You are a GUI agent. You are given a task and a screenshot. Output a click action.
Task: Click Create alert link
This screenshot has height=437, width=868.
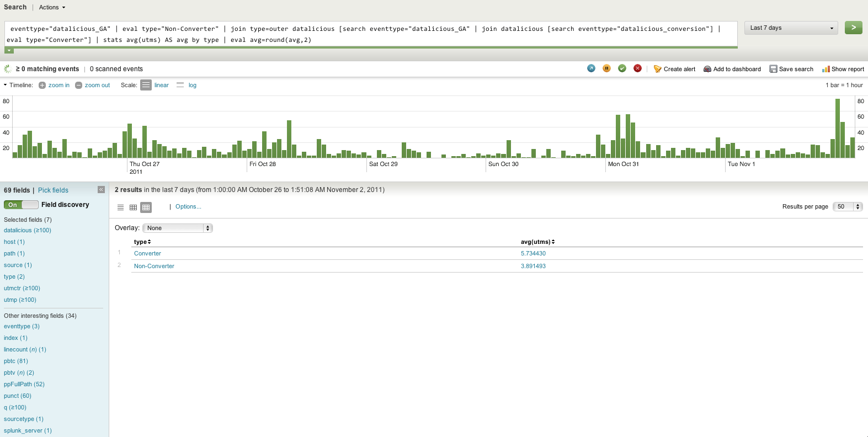point(679,69)
